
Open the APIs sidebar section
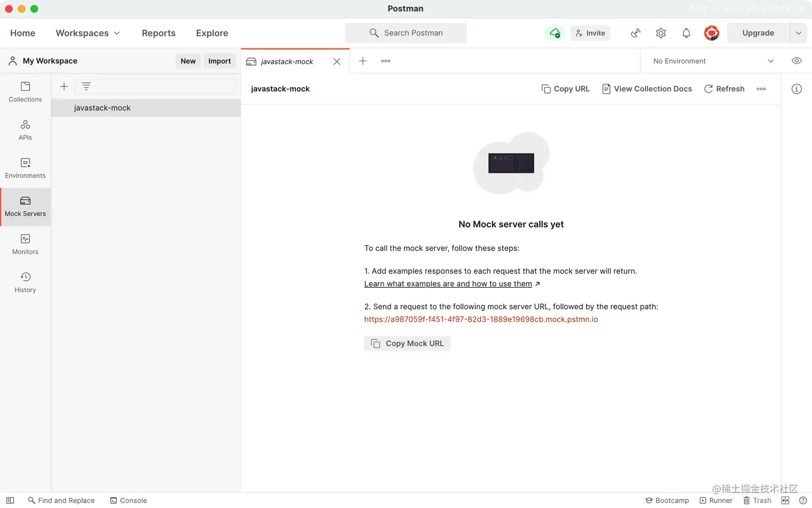pyautogui.click(x=25, y=130)
